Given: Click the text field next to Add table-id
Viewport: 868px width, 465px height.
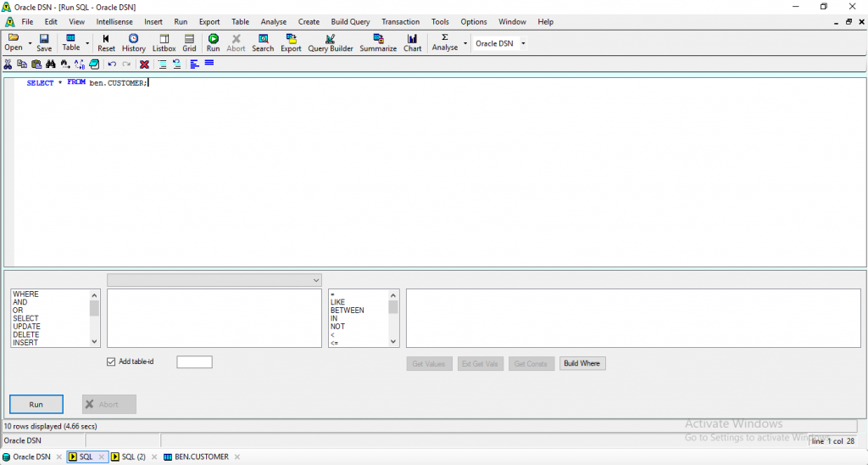Looking at the screenshot, I should click(x=194, y=362).
